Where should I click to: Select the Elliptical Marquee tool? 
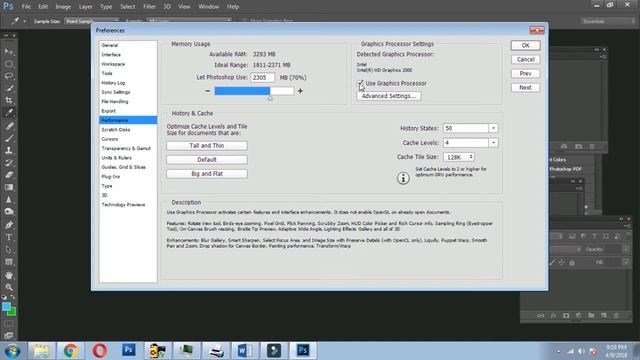click(x=9, y=64)
